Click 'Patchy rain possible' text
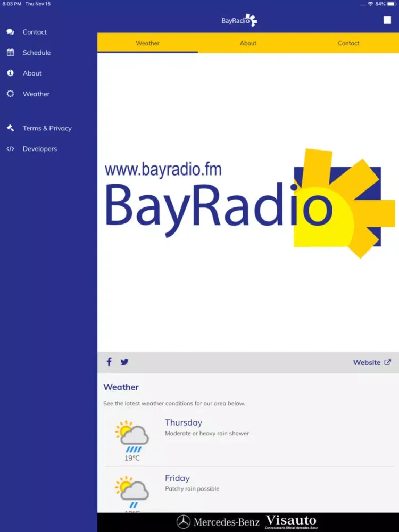The image size is (399, 532). pos(192,488)
